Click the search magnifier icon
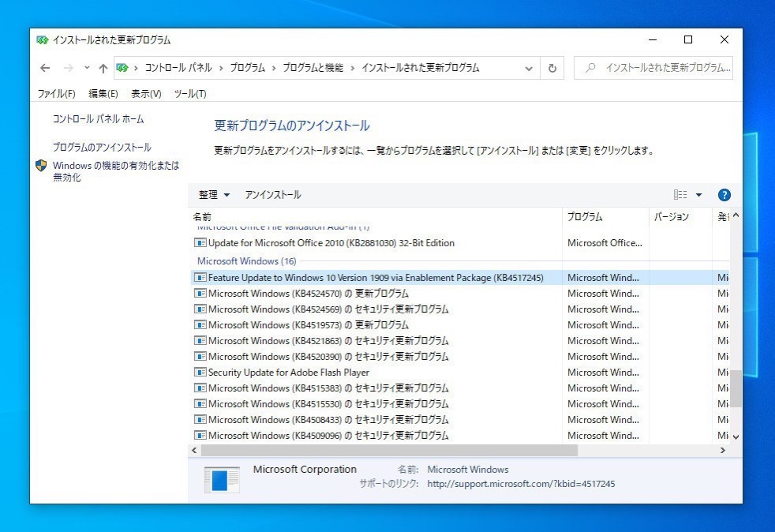 (590, 68)
